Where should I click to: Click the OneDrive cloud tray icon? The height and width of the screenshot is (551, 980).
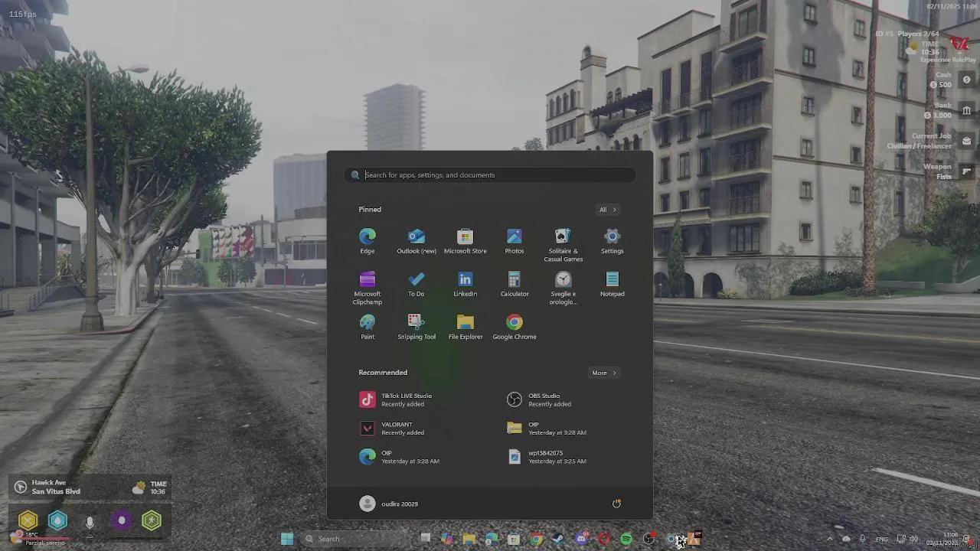coord(846,539)
